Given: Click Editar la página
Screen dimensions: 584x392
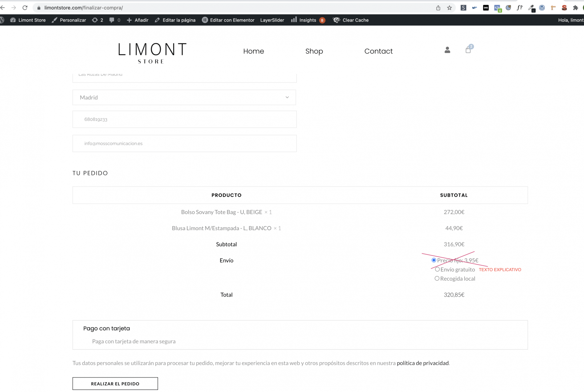Looking at the screenshot, I should 175,20.
